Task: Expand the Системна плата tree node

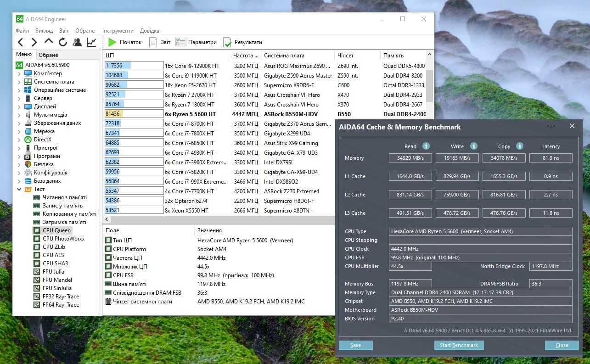Action: [19, 82]
